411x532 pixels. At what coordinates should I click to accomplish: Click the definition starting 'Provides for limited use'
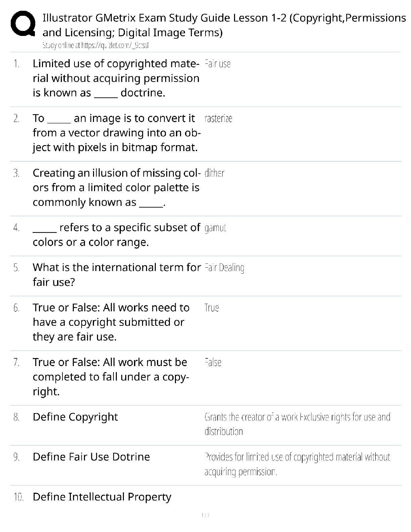297,464
